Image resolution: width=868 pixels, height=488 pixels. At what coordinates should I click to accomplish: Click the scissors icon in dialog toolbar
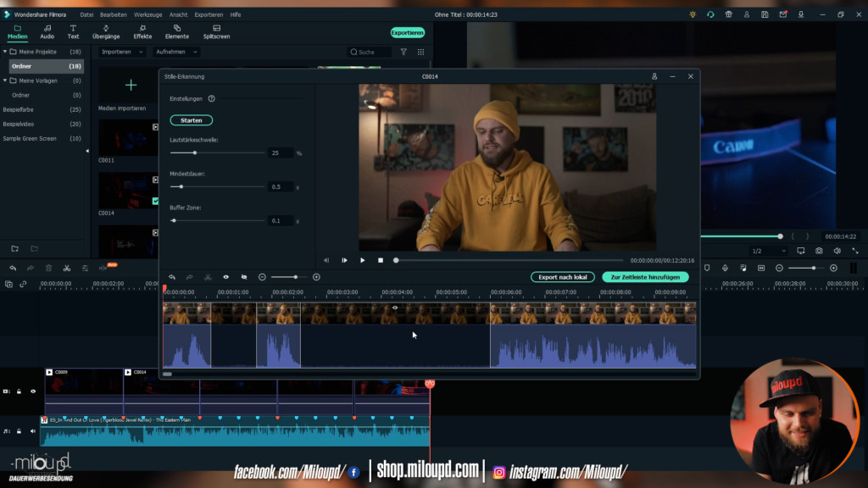[x=208, y=277]
